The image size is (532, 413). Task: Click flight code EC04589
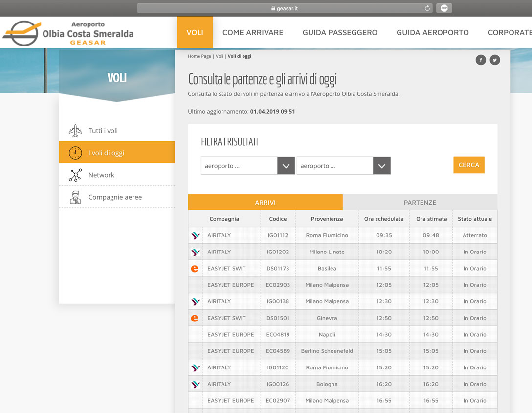pyautogui.click(x=278, y=351)
